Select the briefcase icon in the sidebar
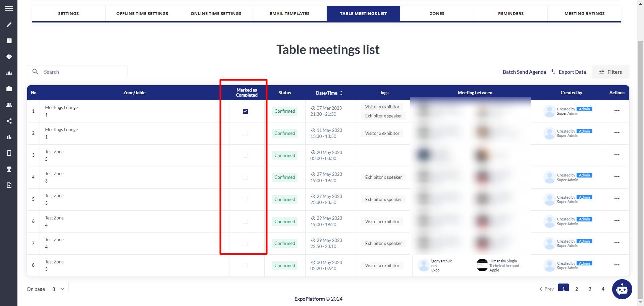This screenshot has width=644, height=306. coord(9,89)
